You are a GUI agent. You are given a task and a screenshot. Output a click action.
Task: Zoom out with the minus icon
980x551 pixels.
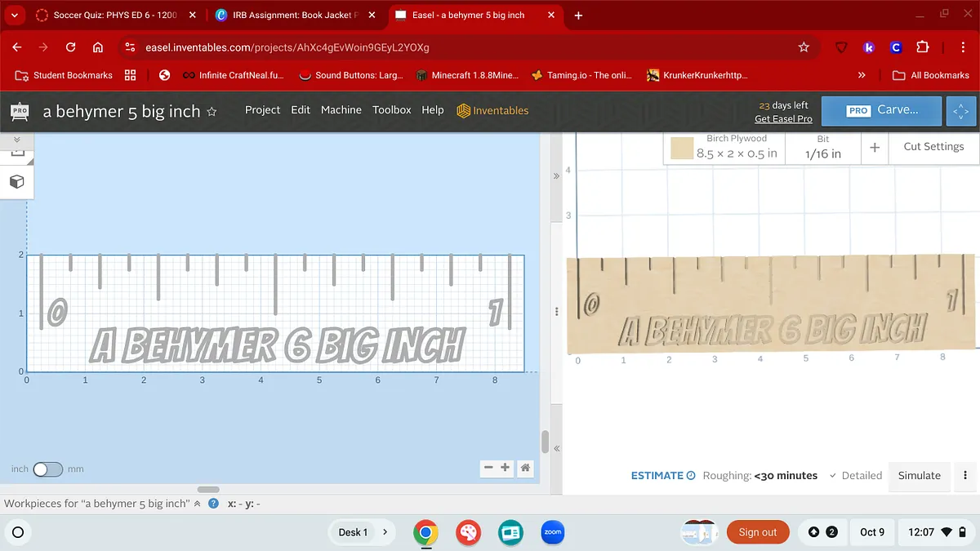[x=488, y=468]
